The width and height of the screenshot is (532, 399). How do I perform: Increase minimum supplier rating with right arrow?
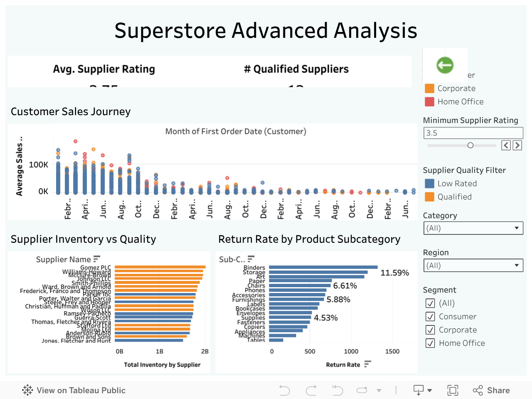517,145
